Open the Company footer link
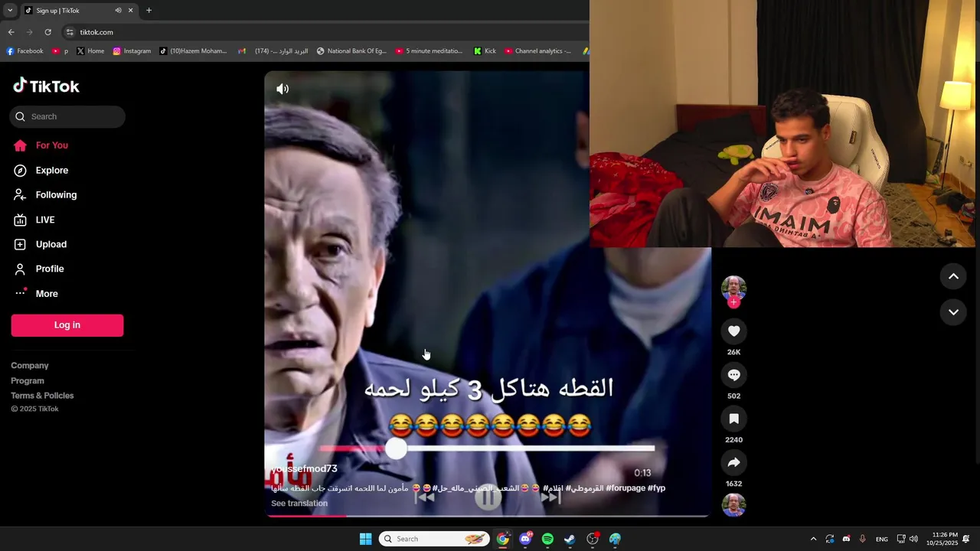Viewport: 980px width, 551px height. click(x=30, y=366)
